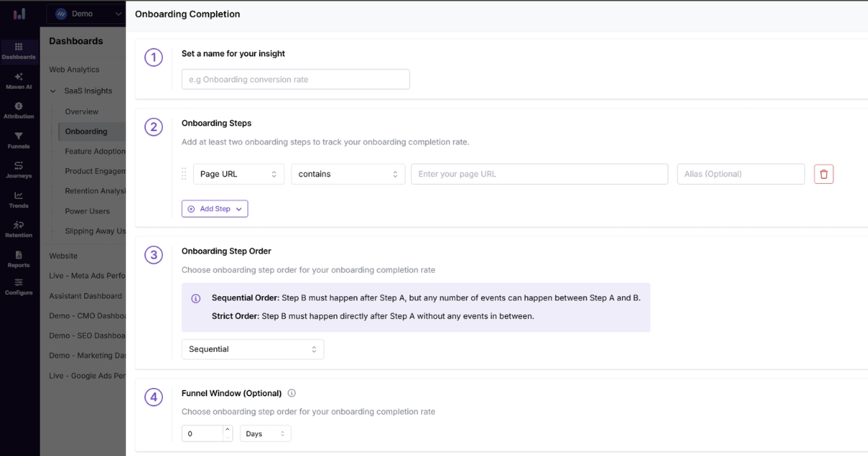The height and width of the screenshot is (456, 868).
Task: Open Product Engagement dashboard item
Action: (x=95, y=172)
